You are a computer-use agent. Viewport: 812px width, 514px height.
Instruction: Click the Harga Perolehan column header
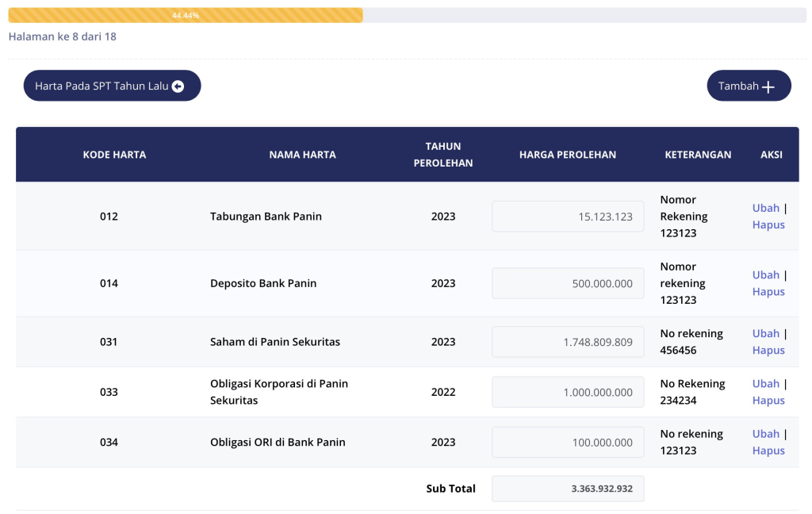click(x=567, y=155)
